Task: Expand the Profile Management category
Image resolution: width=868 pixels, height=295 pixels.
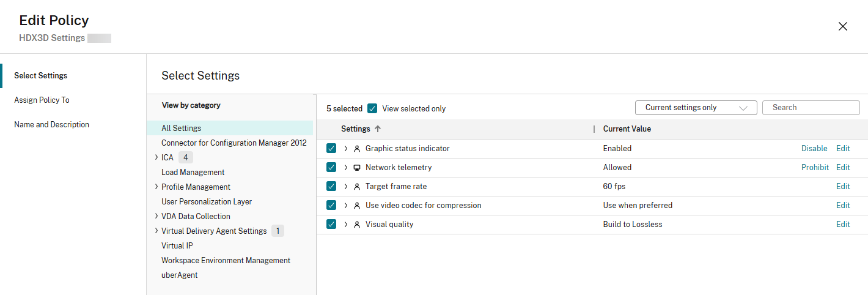Action: click(156, 187)
